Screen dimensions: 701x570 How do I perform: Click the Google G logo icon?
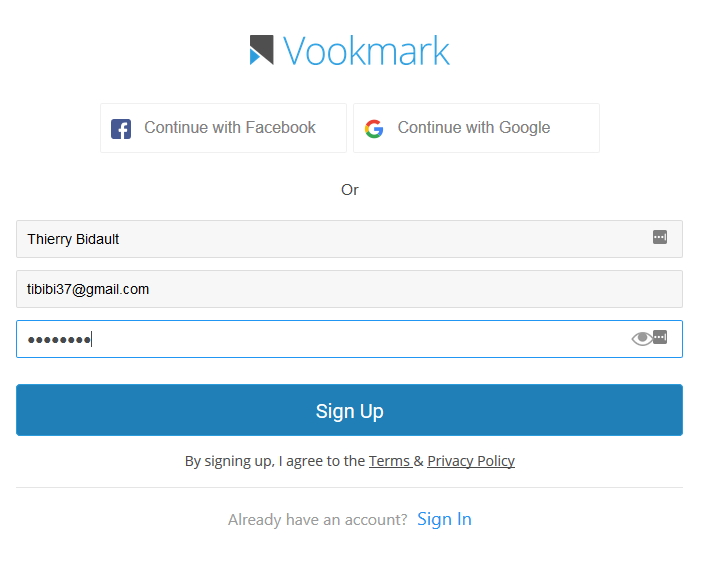(374, 129)
